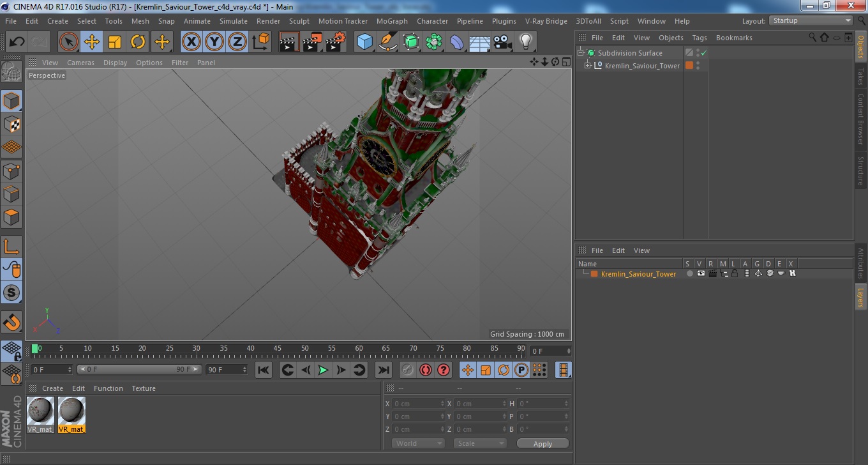Activate the Rotate tool
The width and height of the screenshot is (868, 465).
(x=138, y=42)
